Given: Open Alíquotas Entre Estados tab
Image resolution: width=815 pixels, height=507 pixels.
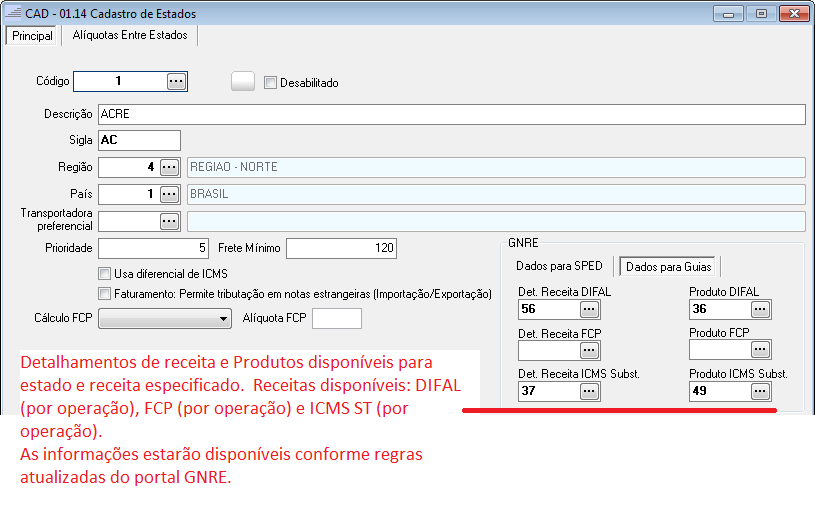Looking at the screenshot, I should tap(130, 35).
